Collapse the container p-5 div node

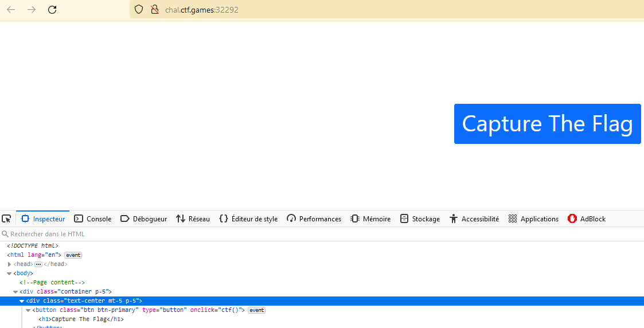(x=15, y=292)
